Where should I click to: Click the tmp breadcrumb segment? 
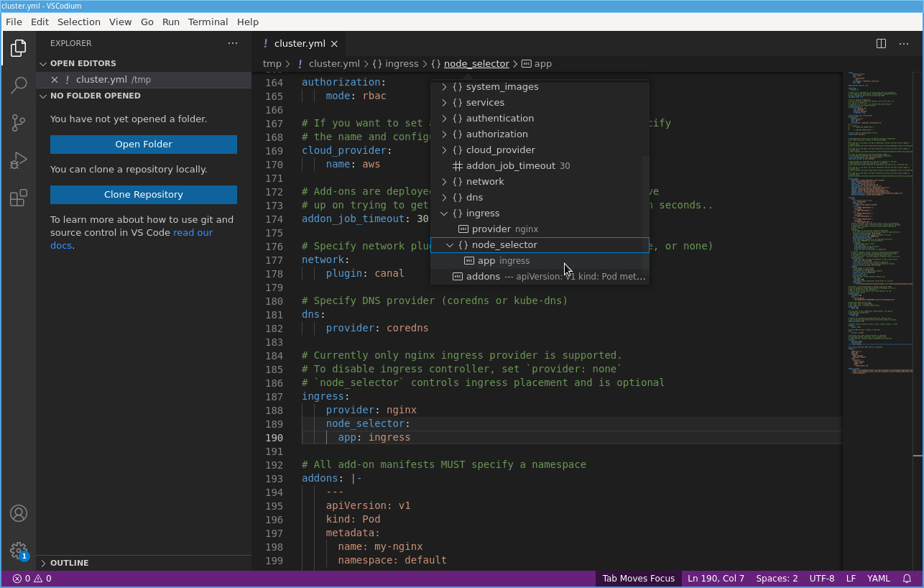272,64
